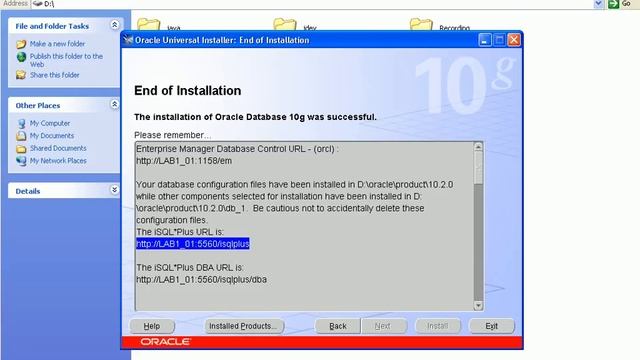Click the Share this folder icon

tap(21, 75)
